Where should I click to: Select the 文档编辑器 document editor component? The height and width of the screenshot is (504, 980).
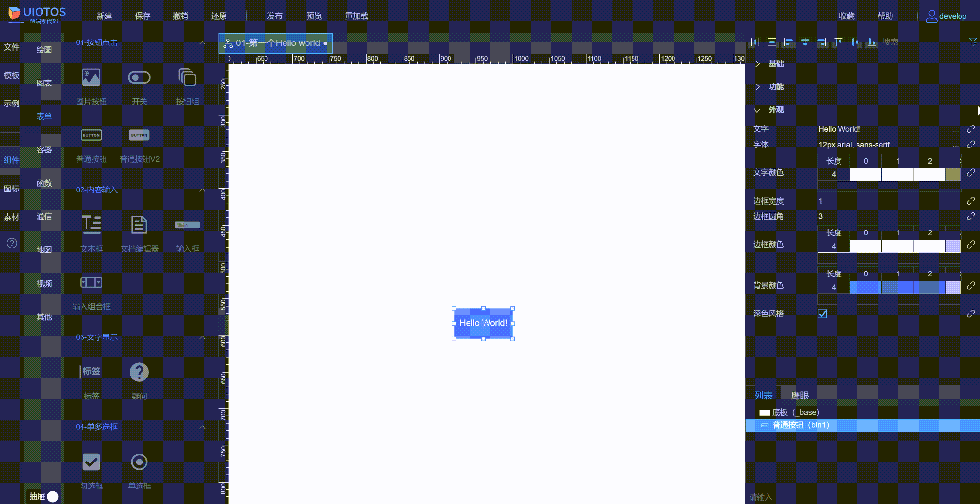[139, 225]
